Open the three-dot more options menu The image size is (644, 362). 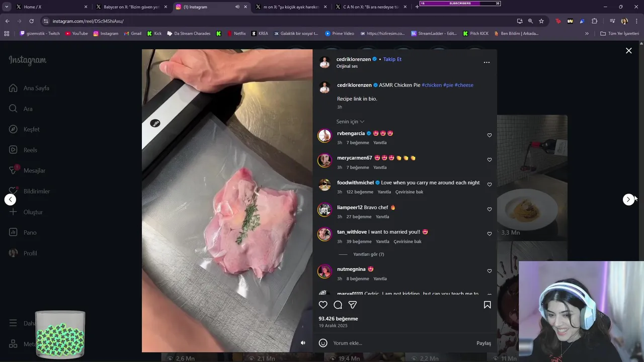tap(487, 62)
